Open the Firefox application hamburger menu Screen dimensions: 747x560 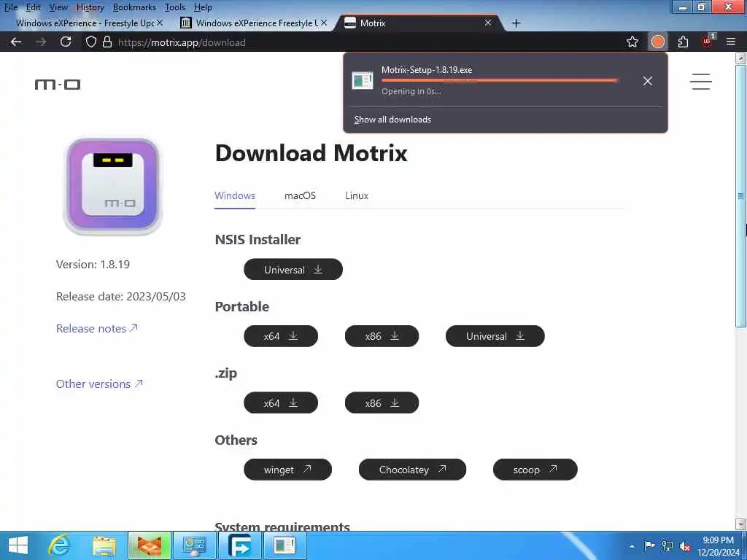point(731,42)
